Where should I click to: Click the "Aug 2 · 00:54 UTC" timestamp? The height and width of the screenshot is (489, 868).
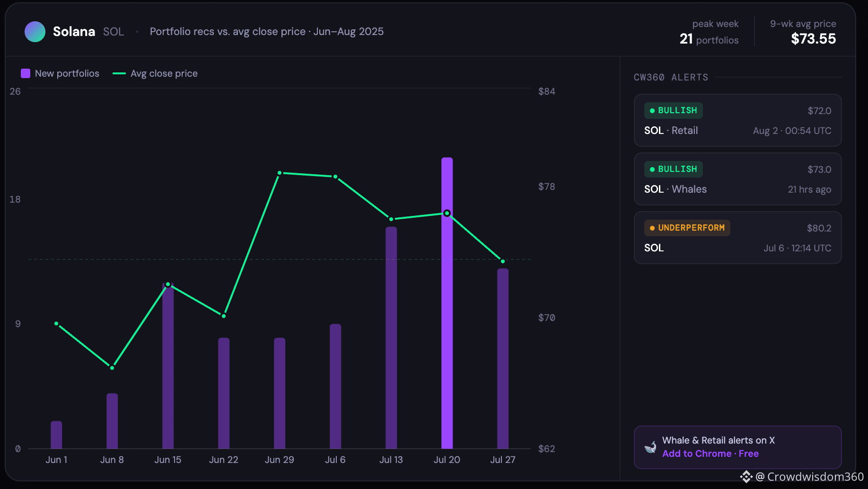792,131
